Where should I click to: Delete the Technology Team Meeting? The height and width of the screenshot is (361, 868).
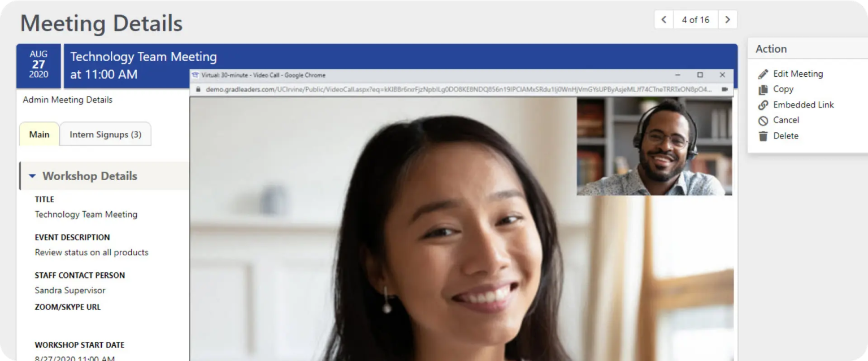pos(785,136)
